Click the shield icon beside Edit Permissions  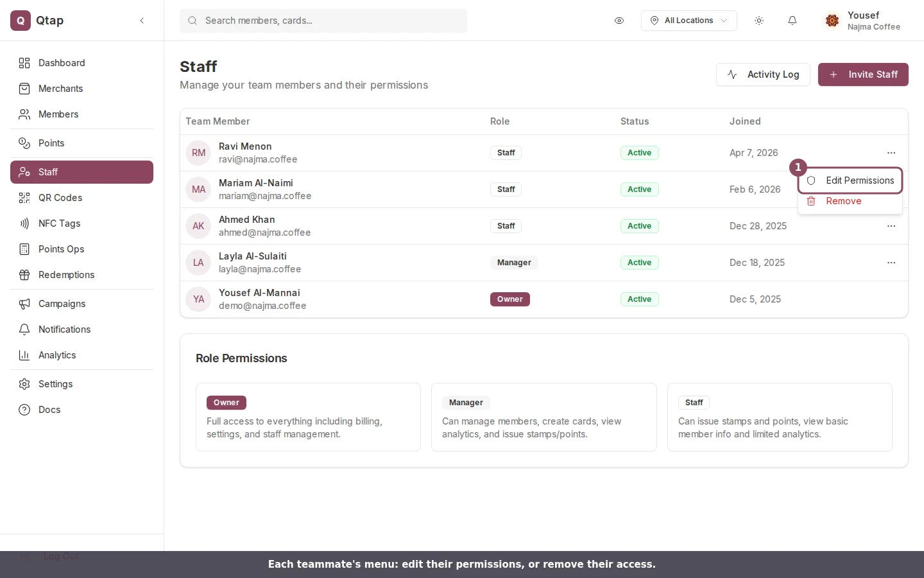[x=811, y=180]
